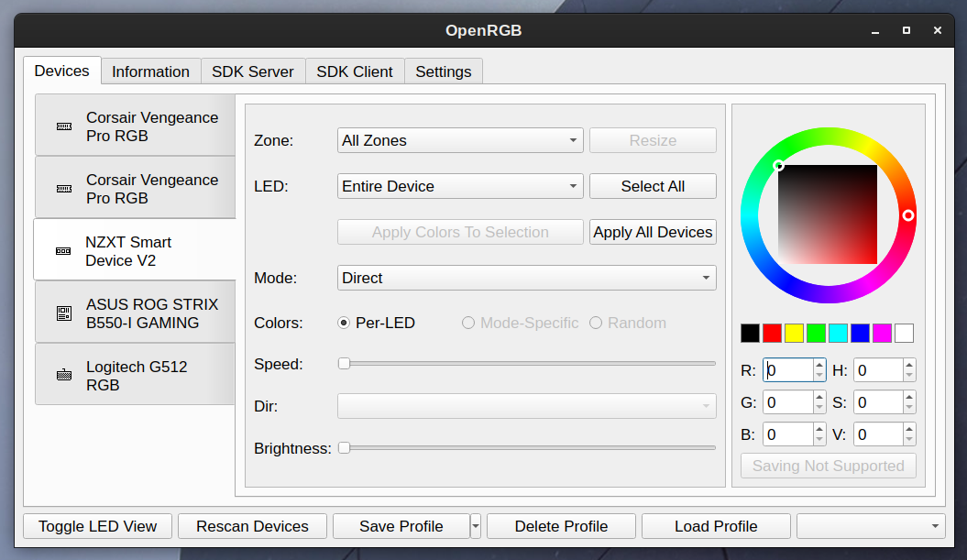The image size is (967, 560).
Task: Choose the Mode-Specific colors option
Action: tap(468, 323)
